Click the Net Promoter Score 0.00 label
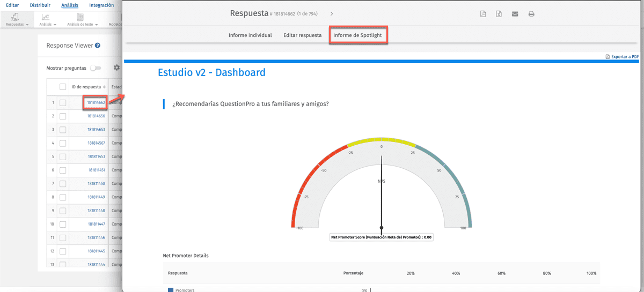 pyautogui.click(x=381, y=237)
